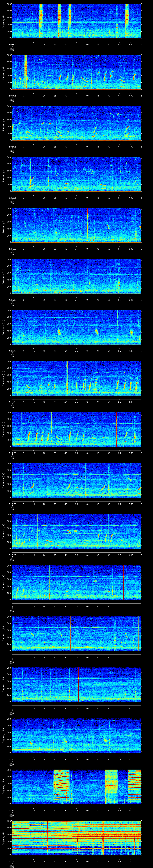Click the 3:14:05 time axis label
This screenshot has height=868, width=153.
point(12,606)
